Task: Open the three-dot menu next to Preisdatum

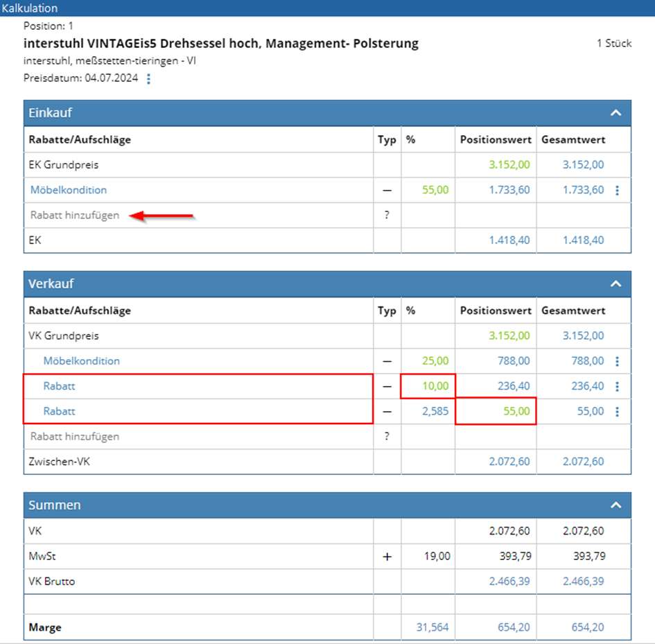Action: point(149,79)
